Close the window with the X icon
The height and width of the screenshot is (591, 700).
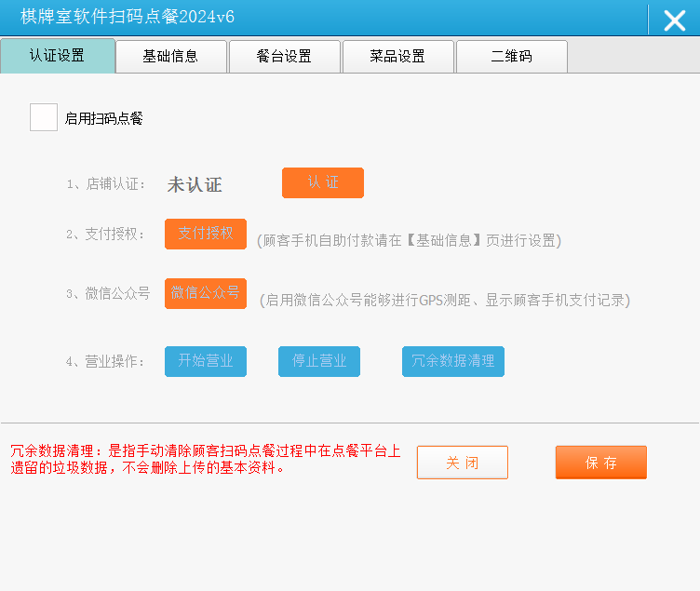coord(674,20)
